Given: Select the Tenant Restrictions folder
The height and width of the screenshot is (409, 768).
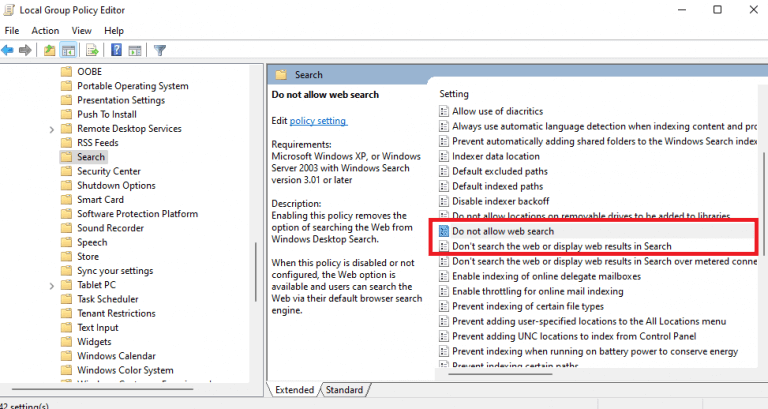Looking at the screenshot, I should [116, 313].
